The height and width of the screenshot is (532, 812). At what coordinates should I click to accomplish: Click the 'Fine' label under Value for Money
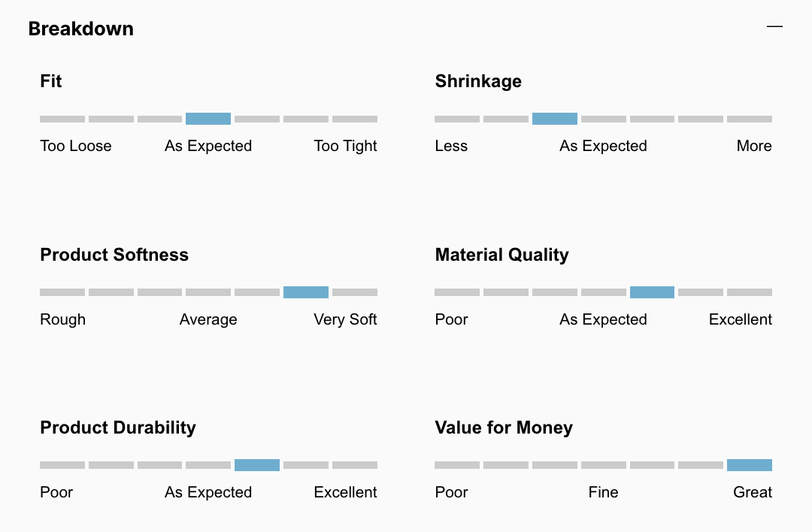603,492
